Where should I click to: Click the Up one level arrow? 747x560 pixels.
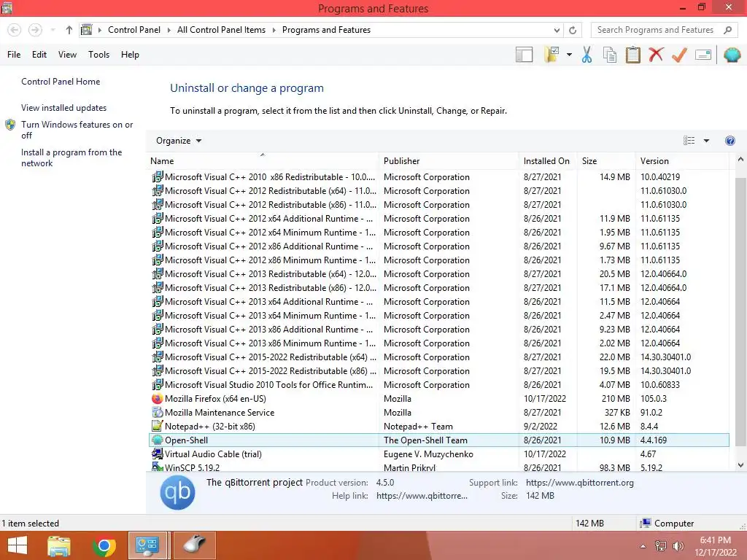pos(69,30)
